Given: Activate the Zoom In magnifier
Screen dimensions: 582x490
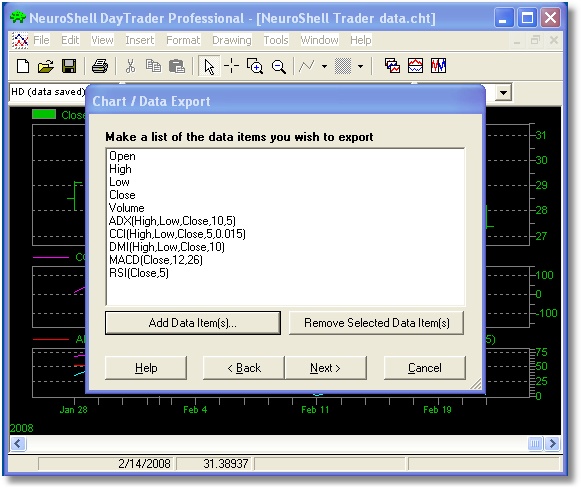Looking at the screenshot, I should point(255,66).
